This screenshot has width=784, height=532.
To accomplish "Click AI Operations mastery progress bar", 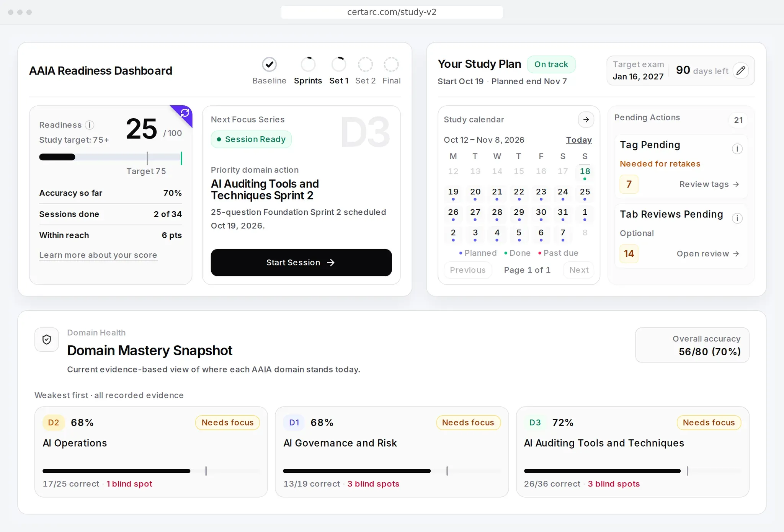I will pos(151,471).
